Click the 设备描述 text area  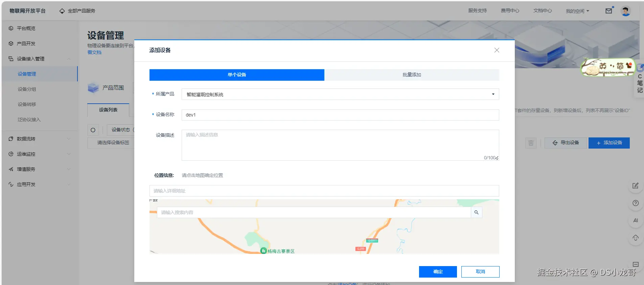[340, 145]
